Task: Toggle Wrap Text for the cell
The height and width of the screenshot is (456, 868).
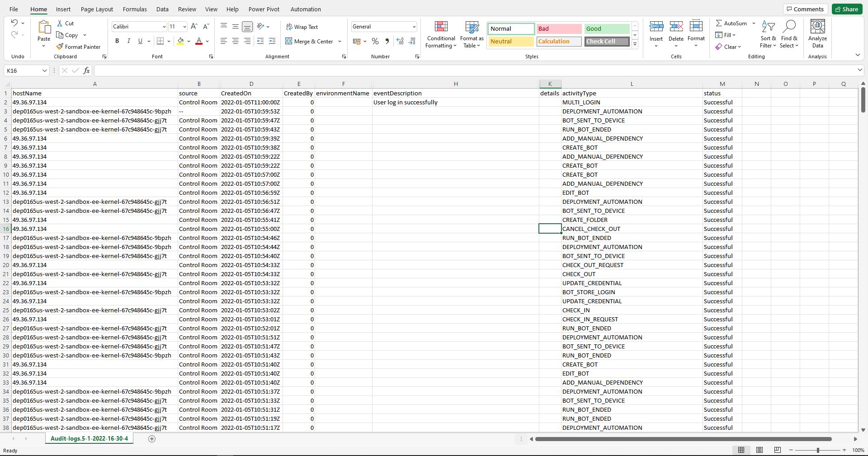Action: pos(302,27)
